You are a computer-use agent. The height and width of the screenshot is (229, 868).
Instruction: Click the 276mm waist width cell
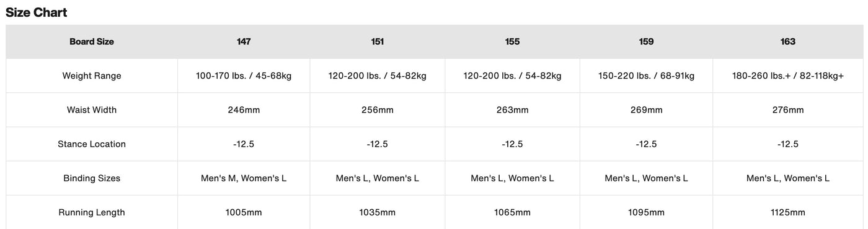click(788, 110)
